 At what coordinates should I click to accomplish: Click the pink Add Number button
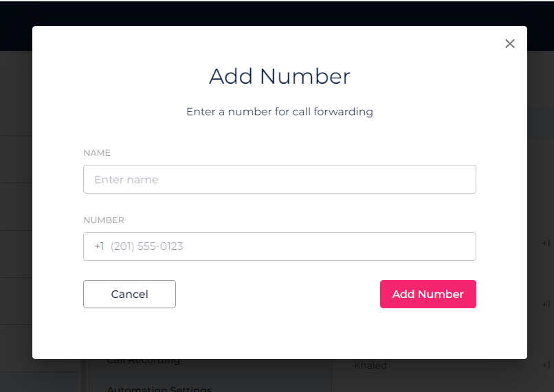click(428, 294)
